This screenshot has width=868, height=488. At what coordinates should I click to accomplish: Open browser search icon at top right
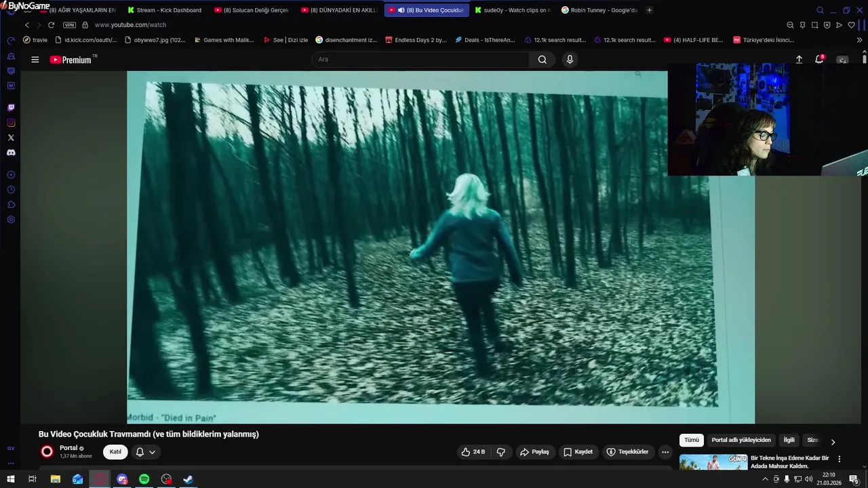[820, 10]
